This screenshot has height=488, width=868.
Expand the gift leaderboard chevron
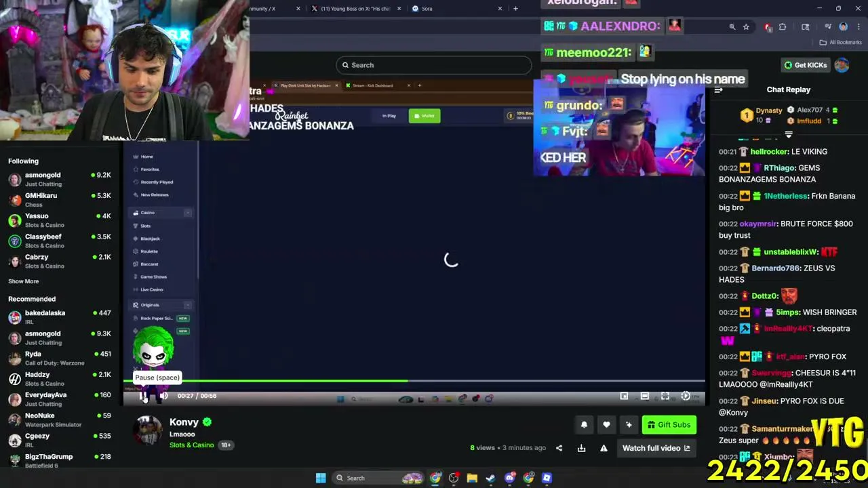[789, 135]
